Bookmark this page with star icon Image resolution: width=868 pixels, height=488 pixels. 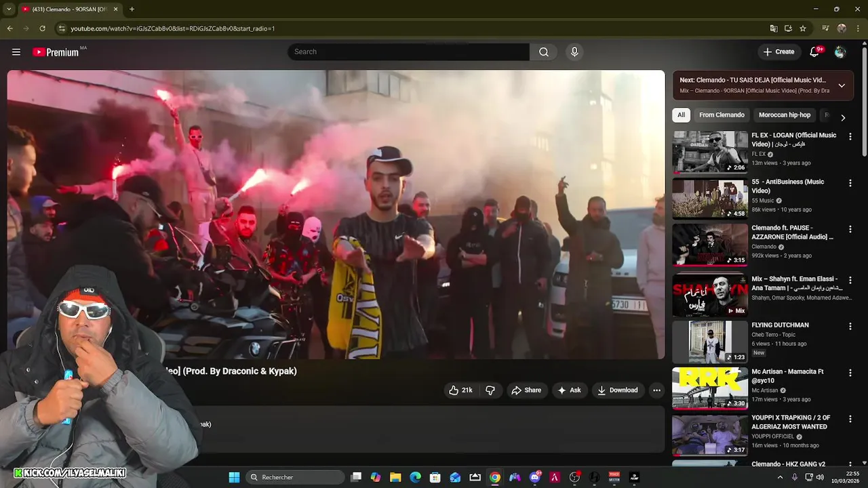pyautogui.click(x=803, y=28)
